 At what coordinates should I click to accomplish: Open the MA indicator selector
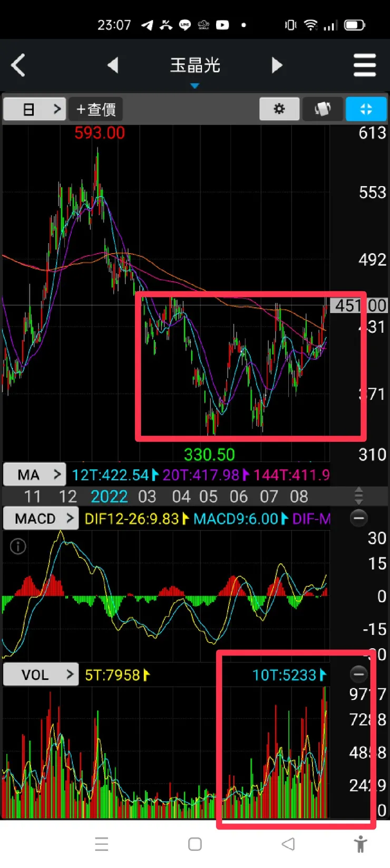click(x=35, y=475)
